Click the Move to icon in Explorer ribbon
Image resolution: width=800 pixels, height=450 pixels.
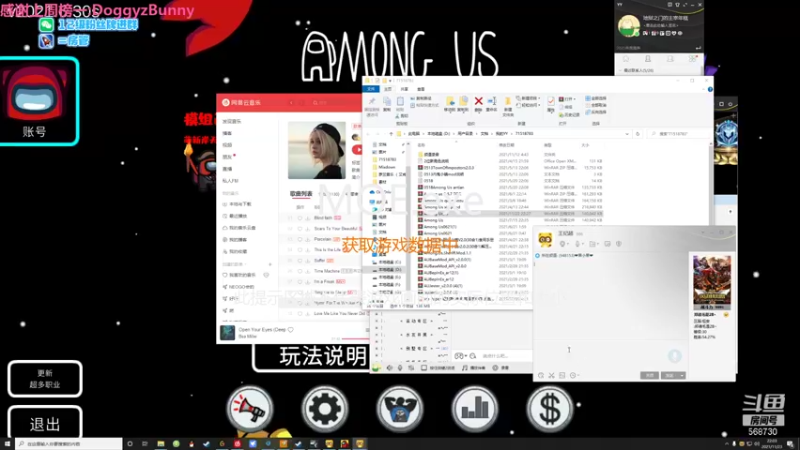tap(449, 103)
